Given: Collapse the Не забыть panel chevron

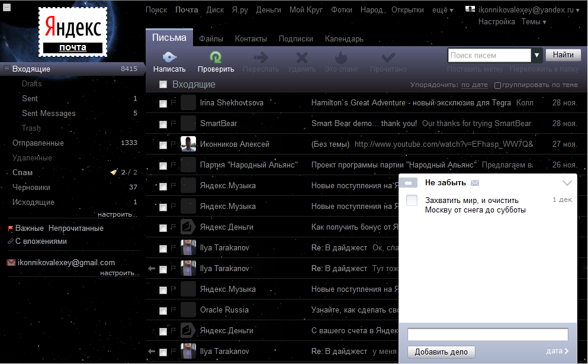Looking at the screenshot, I should (x=567, y=183).
